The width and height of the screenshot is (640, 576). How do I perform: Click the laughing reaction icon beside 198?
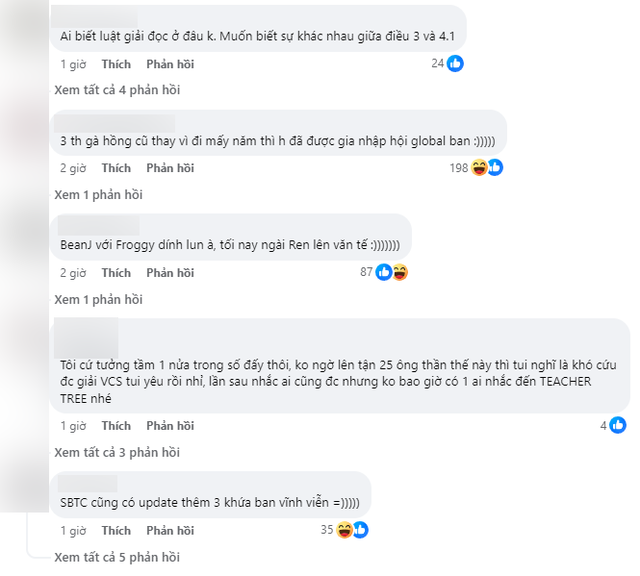480,167
